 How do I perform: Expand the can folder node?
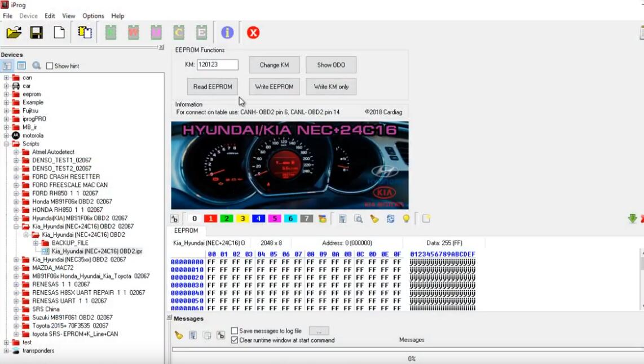[6, 78]
